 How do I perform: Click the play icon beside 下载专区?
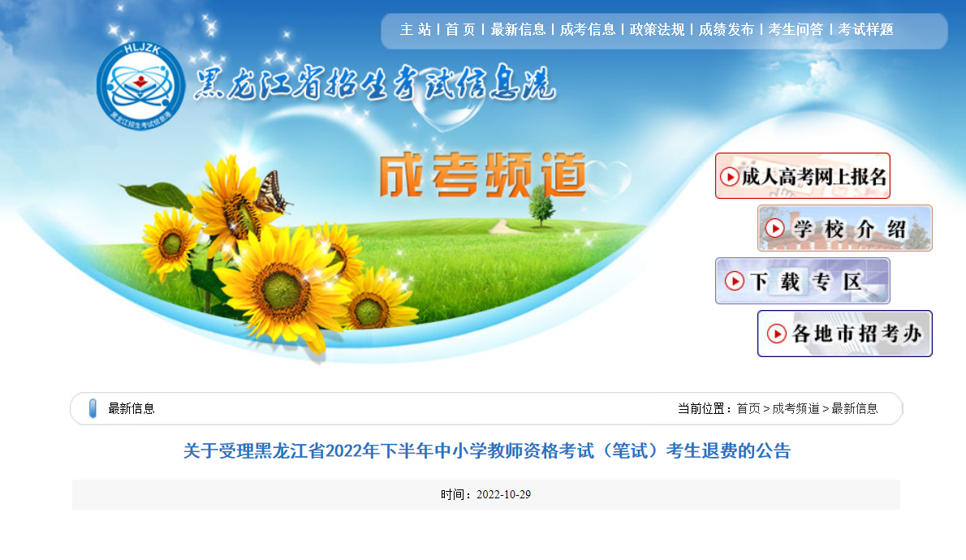(x=735, y=281)
